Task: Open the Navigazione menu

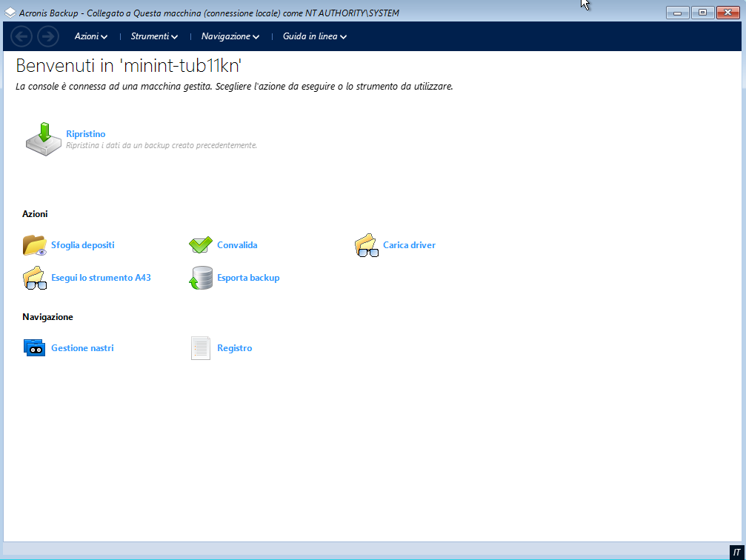Action: click(230, 36)
